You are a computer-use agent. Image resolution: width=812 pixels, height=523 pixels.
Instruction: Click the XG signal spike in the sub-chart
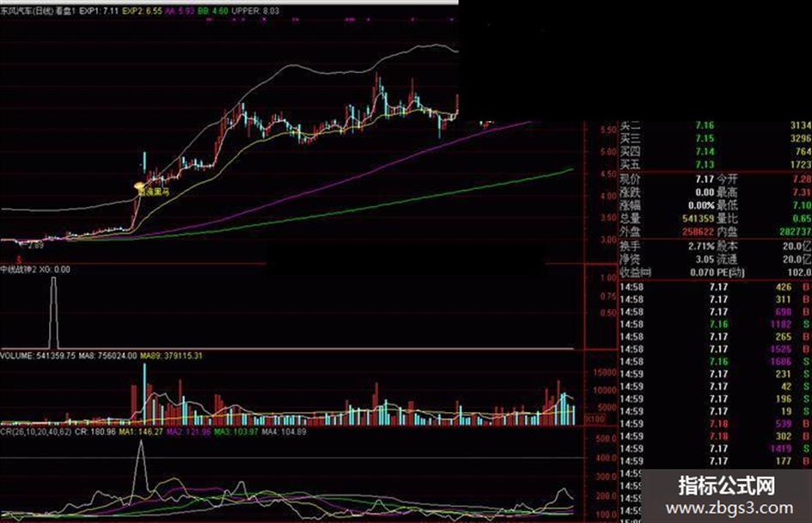point(54,313)
